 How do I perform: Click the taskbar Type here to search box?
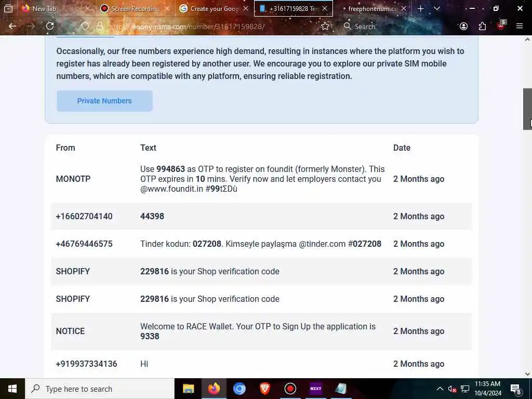[x=99, y=389]
